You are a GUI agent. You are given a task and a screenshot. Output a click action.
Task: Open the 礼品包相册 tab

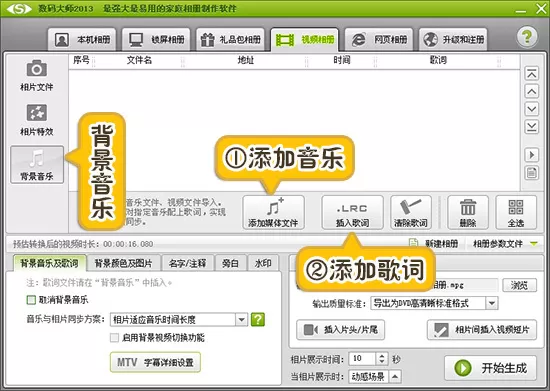230,39
